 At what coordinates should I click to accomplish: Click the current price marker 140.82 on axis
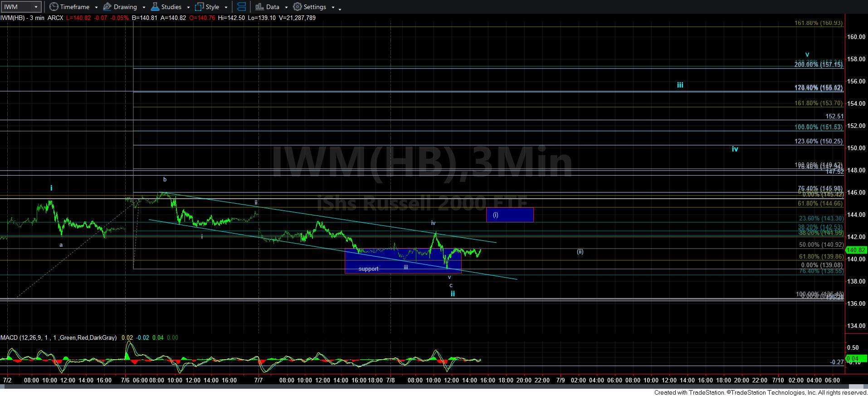[x=856, y=250]
